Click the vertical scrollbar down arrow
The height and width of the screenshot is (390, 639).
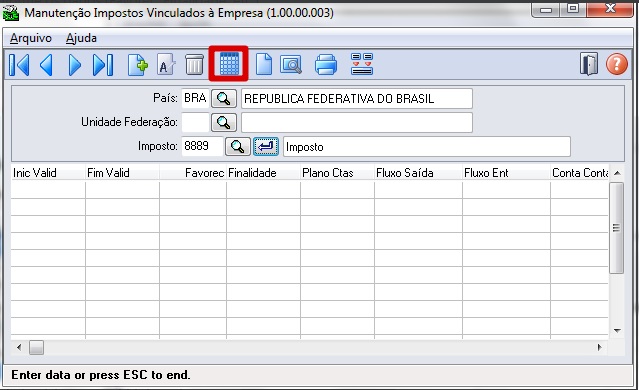(x=617, y=331)
